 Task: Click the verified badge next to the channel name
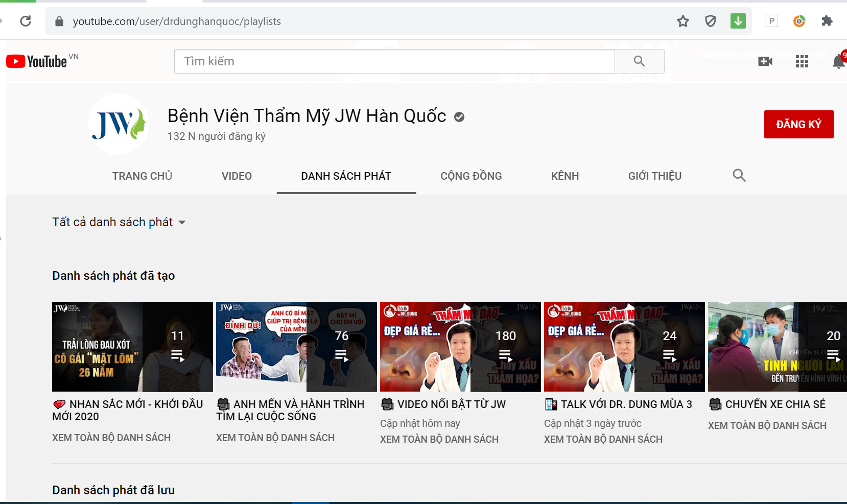459,116
